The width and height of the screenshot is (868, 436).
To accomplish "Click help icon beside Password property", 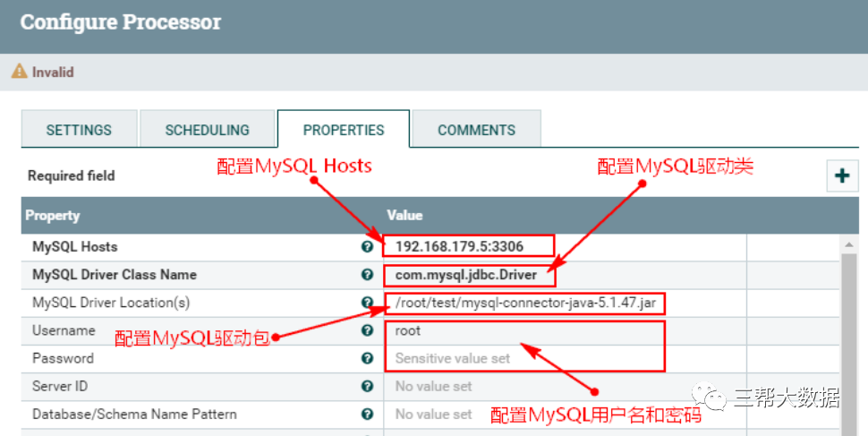I will pos(367,358).
